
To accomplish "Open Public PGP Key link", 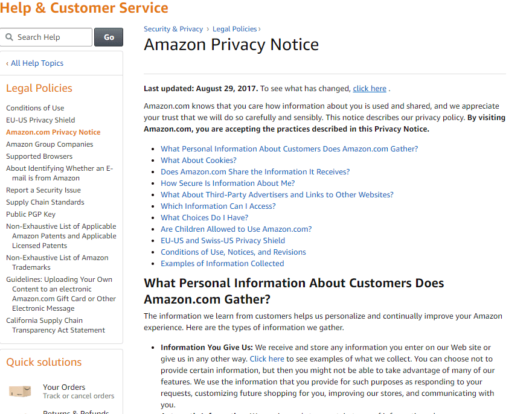I will [x=31, y=214].
